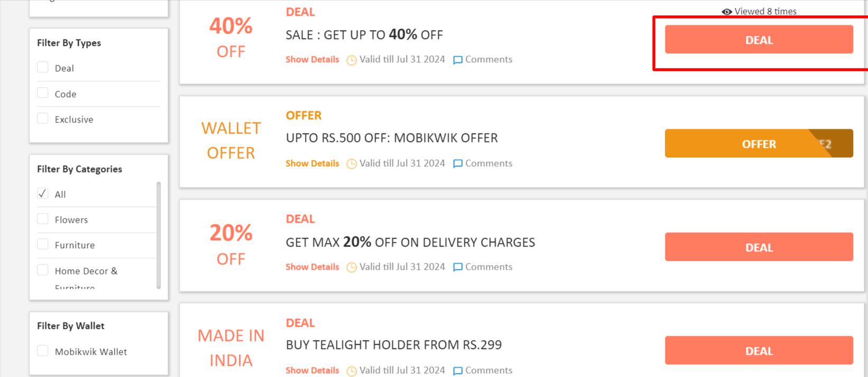This screenshot has width=868, height=377.
Task: Click the comment bubble icon on the tealight holder deal
Action: [458, 371]
